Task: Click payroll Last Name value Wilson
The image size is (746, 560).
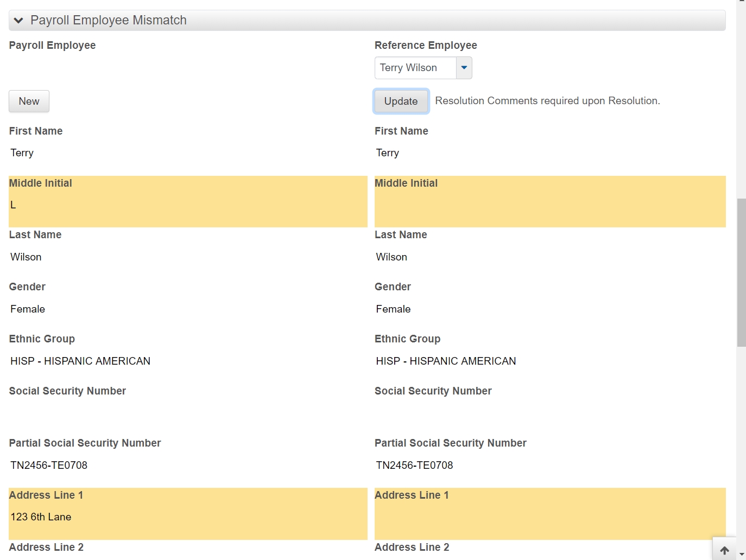Action: pyautogui.click(x=26, y=257)
